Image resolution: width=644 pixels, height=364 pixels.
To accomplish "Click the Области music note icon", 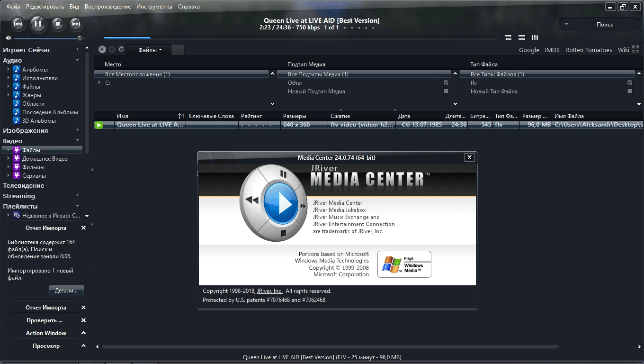I will pos(17,104).
